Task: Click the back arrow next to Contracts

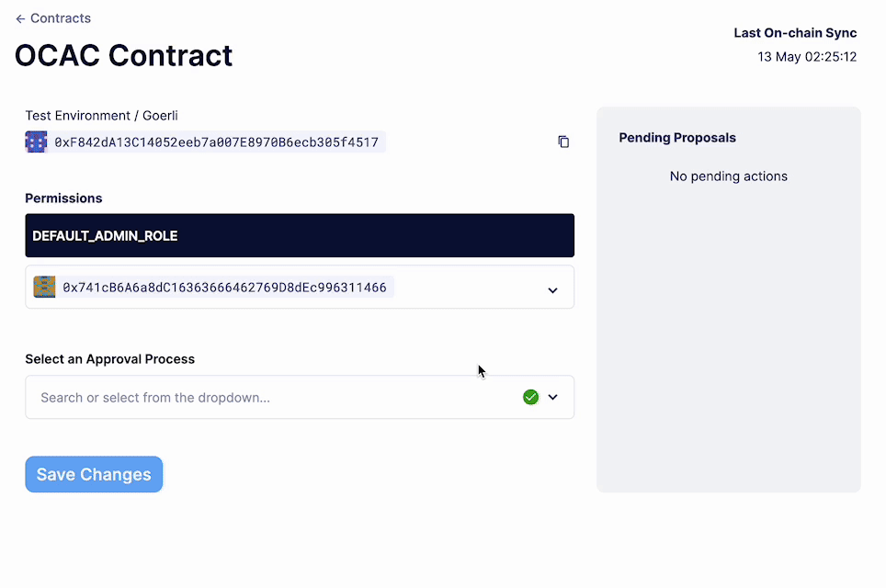Action: point(20,18)
